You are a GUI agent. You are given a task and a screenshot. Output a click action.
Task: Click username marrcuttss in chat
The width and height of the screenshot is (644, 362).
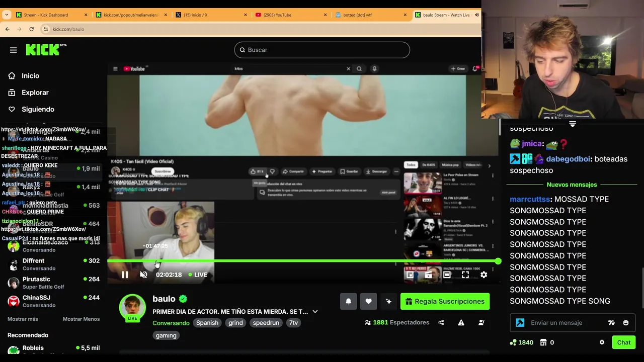click(530, 199)
